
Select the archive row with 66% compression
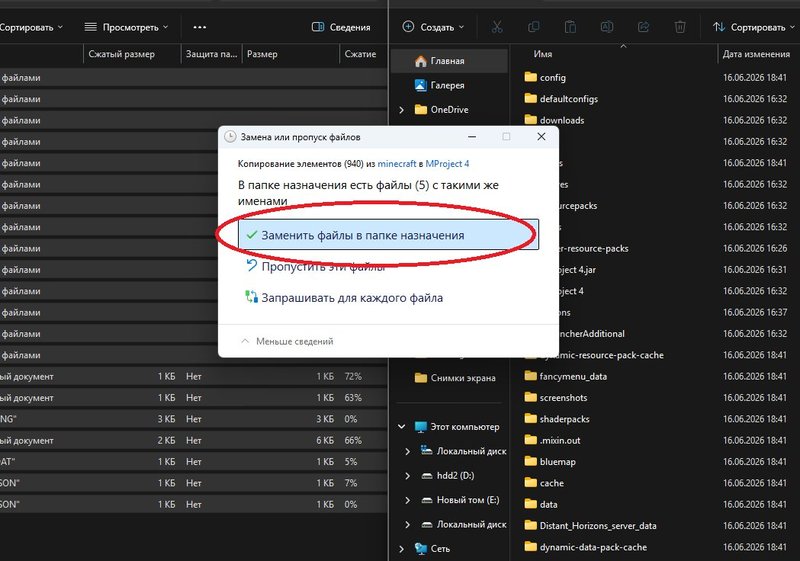pyautogui.click(x=193, y=441)
